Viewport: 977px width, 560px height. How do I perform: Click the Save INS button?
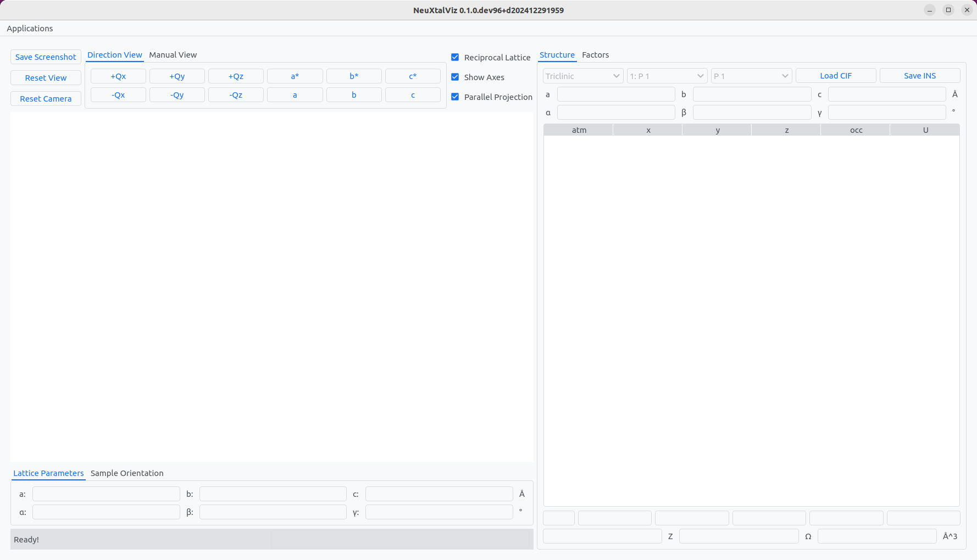[x=919, y=76]
